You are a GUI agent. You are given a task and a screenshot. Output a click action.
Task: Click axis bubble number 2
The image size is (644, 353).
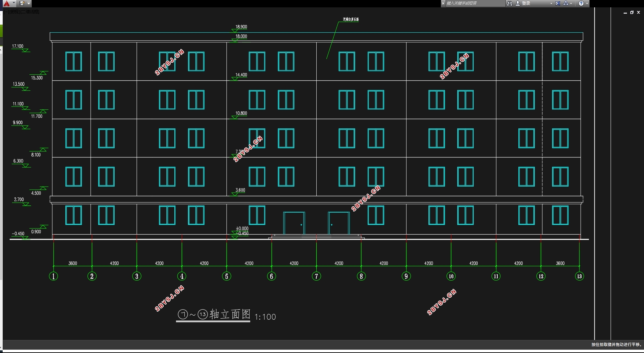tap(92, 276)
